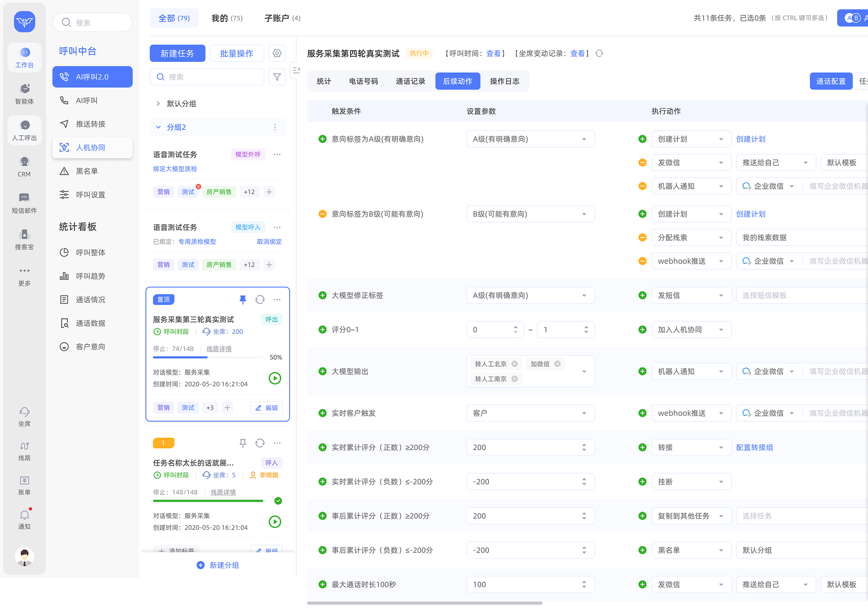Play the 服务采集 task audio preview
Viewport: 868px width, 613px height.
[x=275, y=378]
